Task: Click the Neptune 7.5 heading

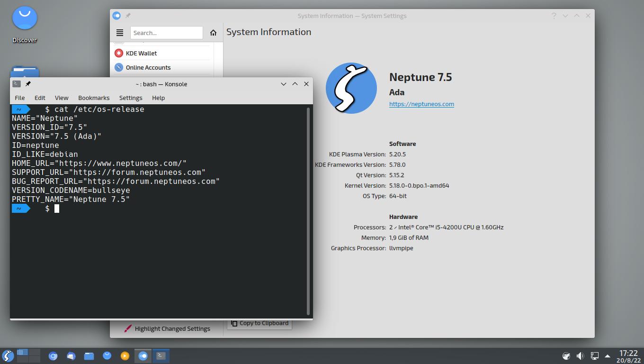Action: [x=420, y=77]
